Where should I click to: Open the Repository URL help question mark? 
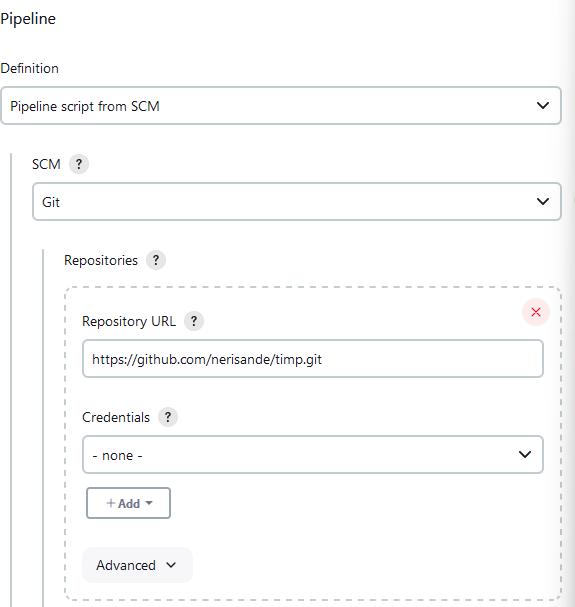(x=194, y=321)
